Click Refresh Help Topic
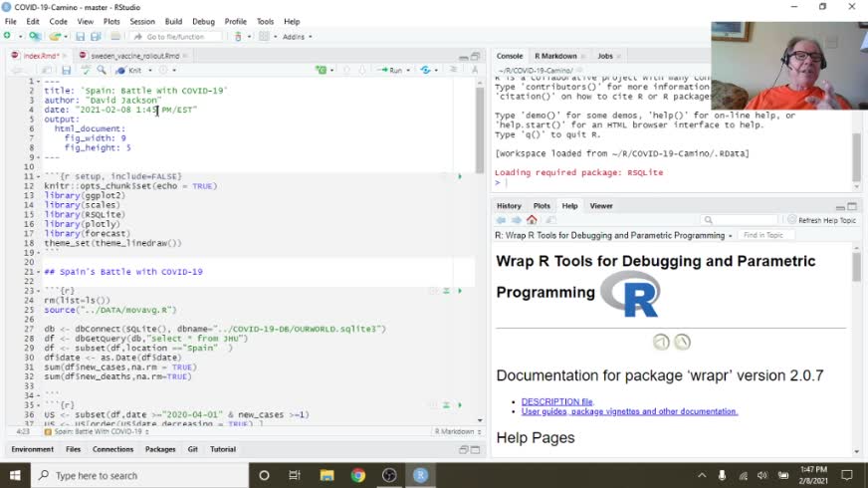This screenshot has height=488, width=868. (822, 220)
